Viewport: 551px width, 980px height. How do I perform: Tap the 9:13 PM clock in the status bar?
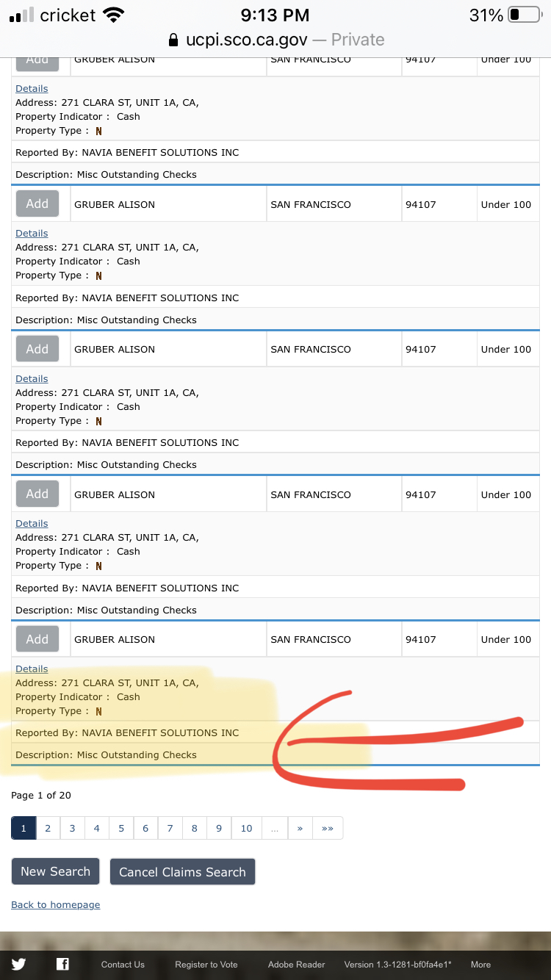pos(275,15)
